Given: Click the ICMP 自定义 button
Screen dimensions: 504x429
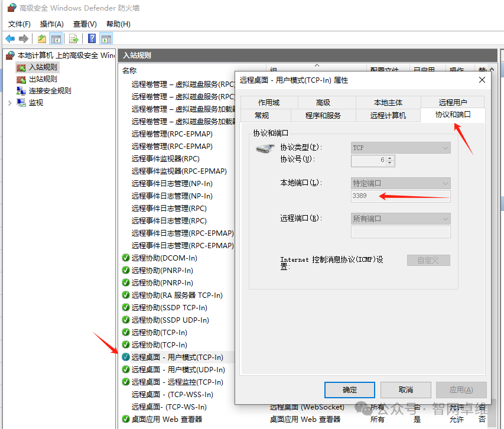Looking at the screenshot, I should (x=428, y=260).
